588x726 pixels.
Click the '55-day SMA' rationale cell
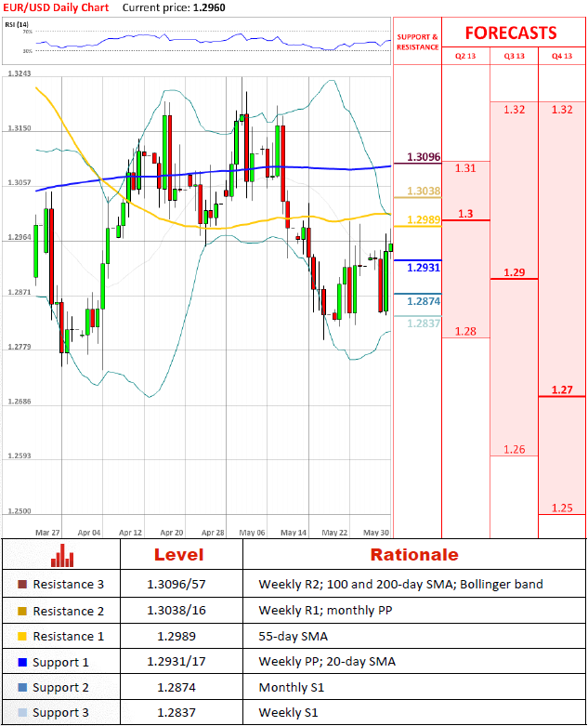(293, 636)
